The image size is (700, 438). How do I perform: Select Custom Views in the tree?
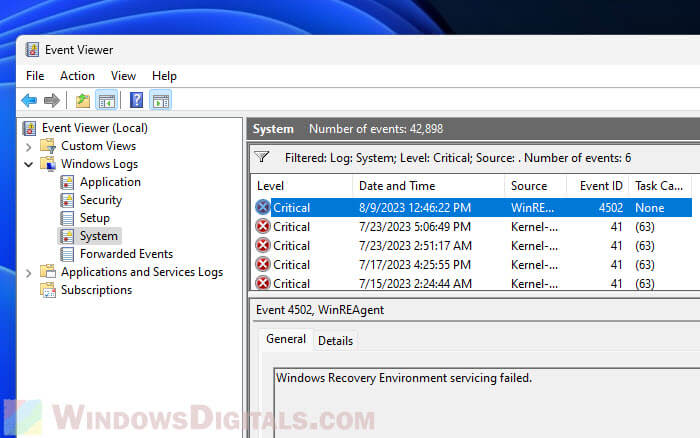click(x=98, y=146)
